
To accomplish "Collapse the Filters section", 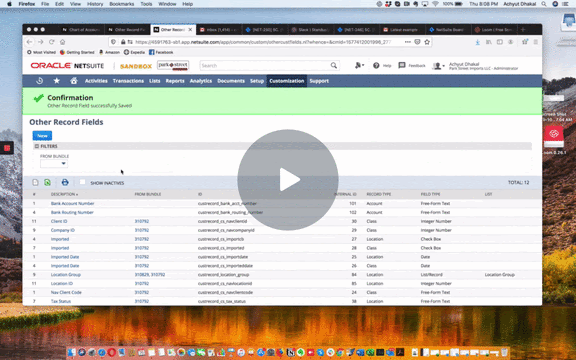I will pos(37,146).
